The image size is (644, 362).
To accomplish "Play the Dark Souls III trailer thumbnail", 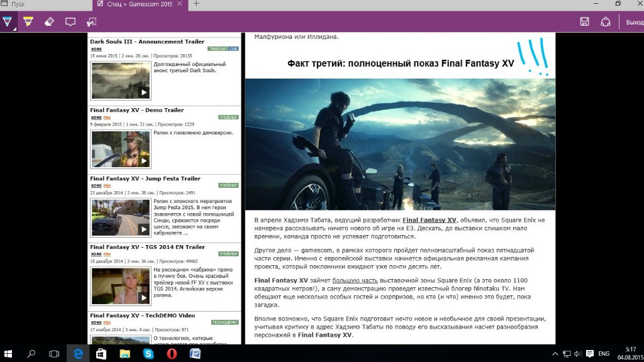I will (x=121, y=80).
